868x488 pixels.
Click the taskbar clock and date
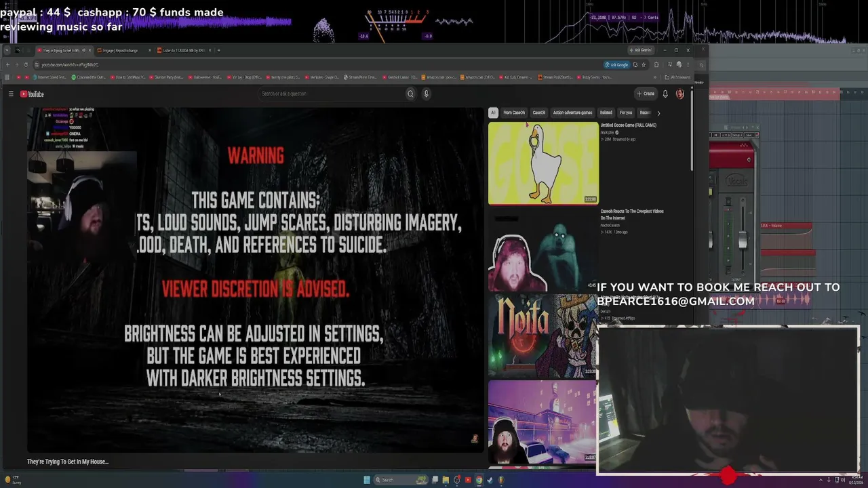[858, 480]
